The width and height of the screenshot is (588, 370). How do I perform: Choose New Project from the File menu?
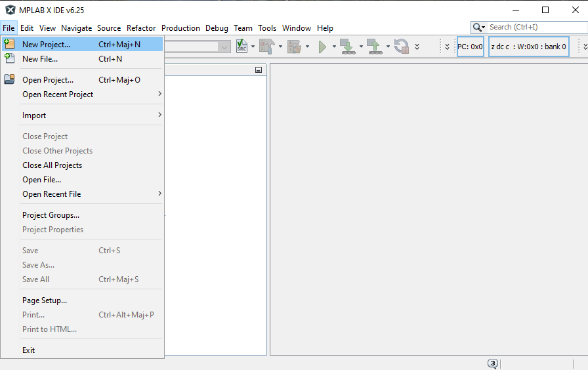46,45
